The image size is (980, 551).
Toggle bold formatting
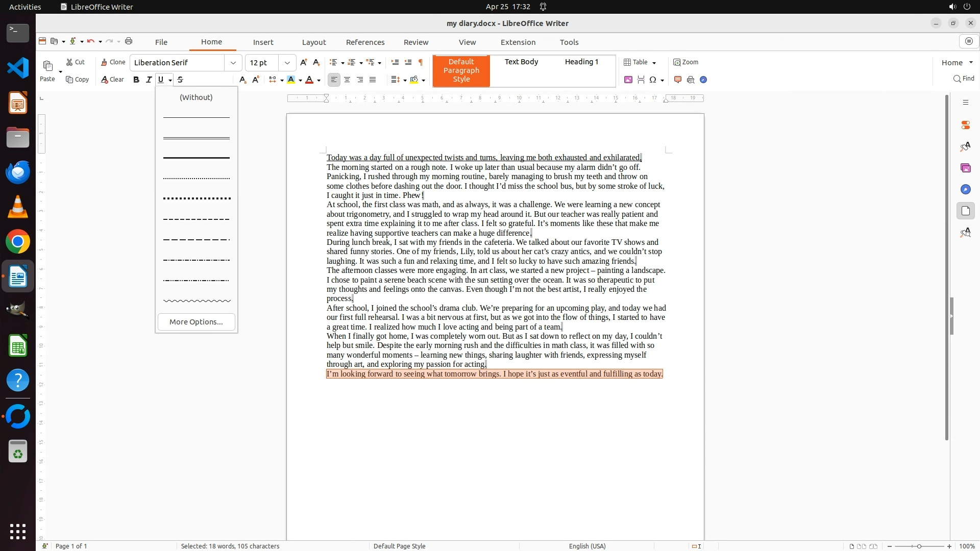136,80
